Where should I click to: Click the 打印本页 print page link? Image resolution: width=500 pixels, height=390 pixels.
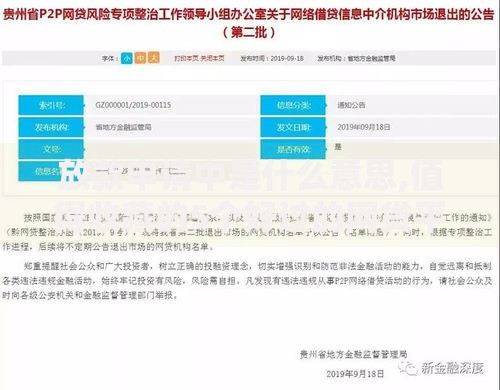pyautogui.click(x=187, y=58)
